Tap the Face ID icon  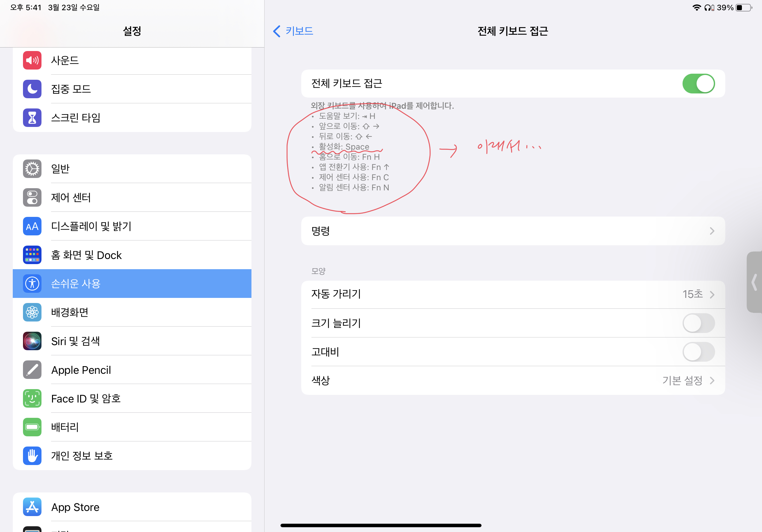click(x=32, y=398)
